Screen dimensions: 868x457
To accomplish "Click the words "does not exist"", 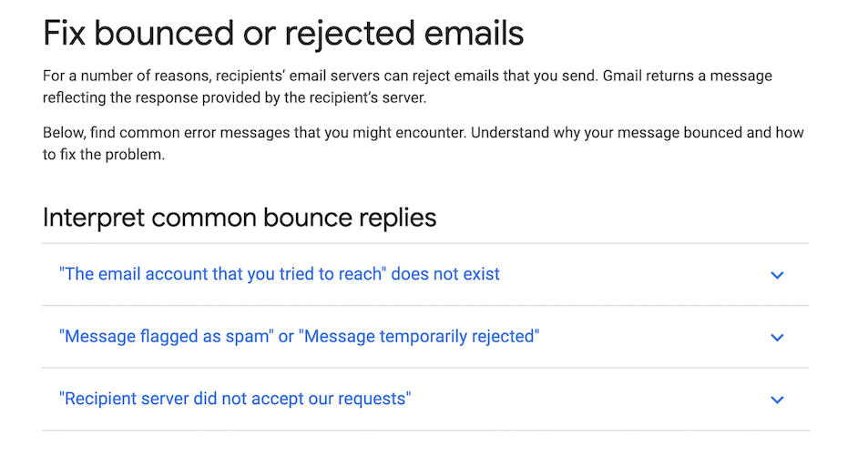I will [445, 274].
